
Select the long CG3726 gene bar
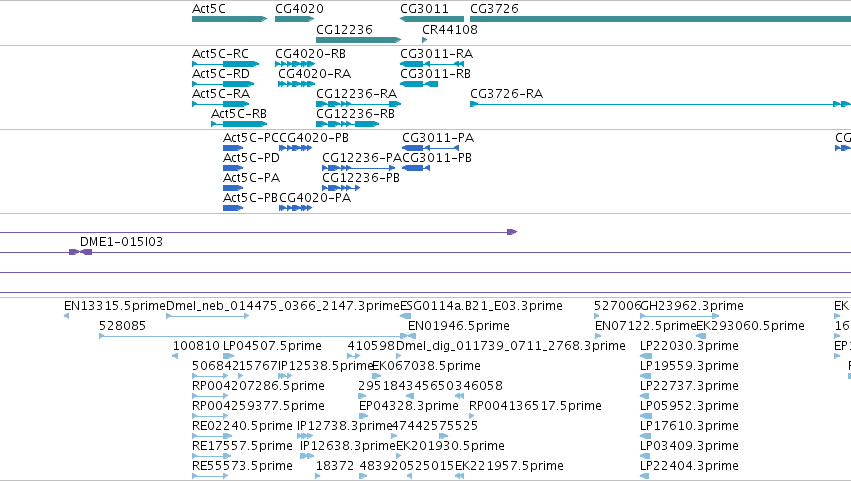(661, 19)
